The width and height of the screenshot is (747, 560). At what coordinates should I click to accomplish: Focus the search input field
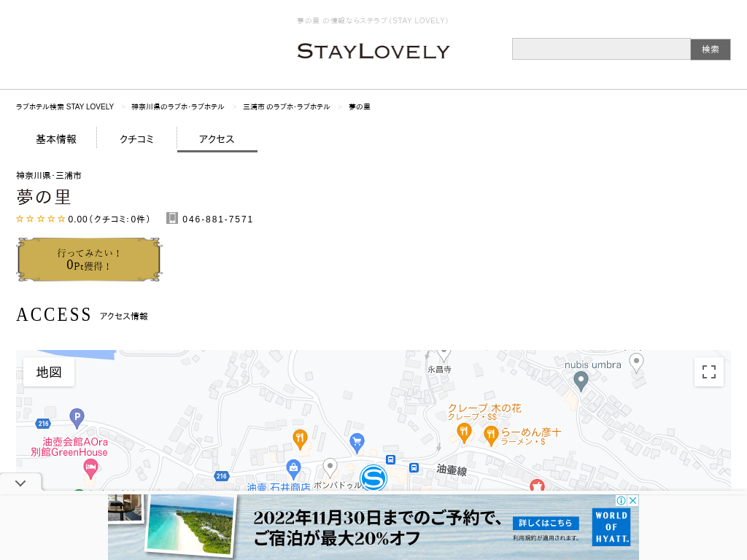[x=601, y=49]
